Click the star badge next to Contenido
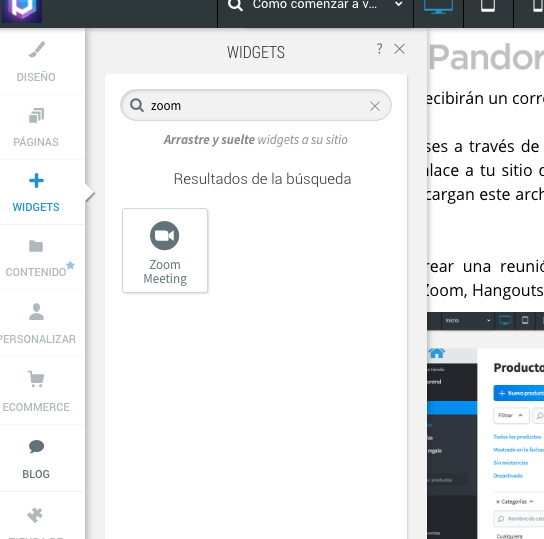 tap(70, 265)
